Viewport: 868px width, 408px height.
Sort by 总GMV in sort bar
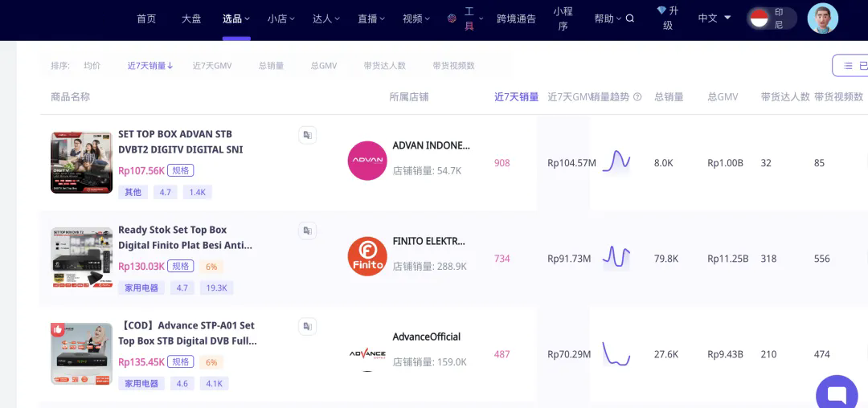pos(324,65)
